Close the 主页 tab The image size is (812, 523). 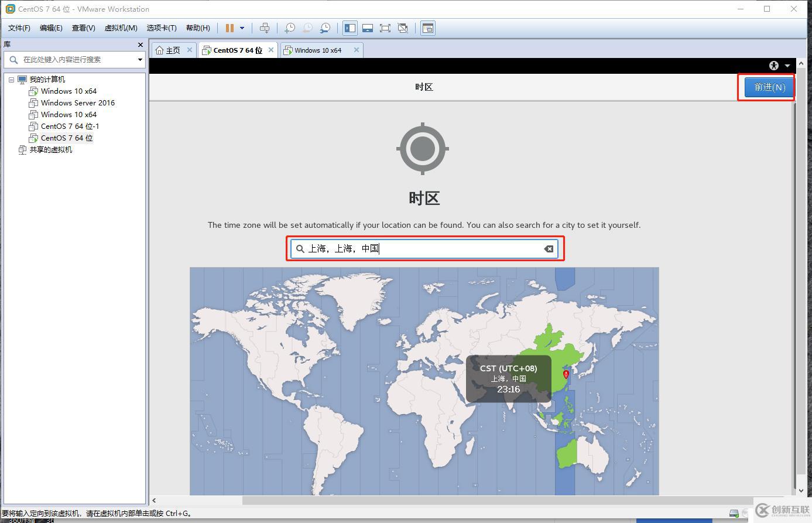(x=190, y=50)
